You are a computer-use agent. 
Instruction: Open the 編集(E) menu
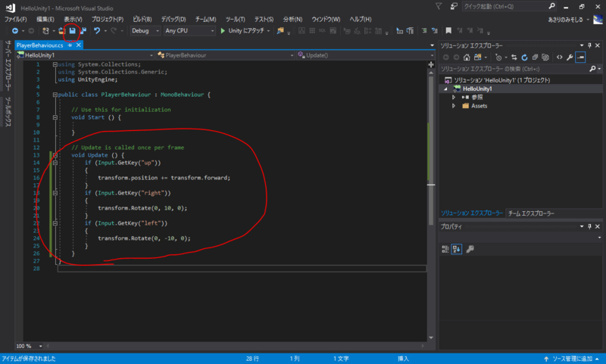pos(45,19)
